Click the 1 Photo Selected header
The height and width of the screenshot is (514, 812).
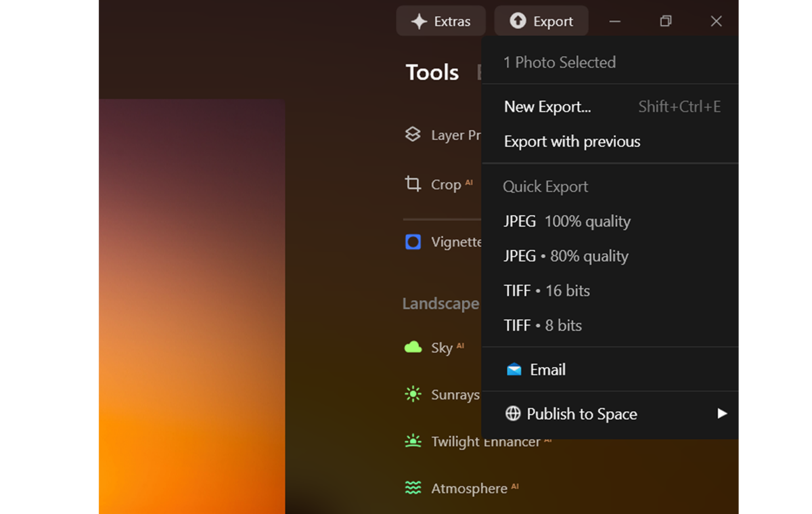coord(560,62)
